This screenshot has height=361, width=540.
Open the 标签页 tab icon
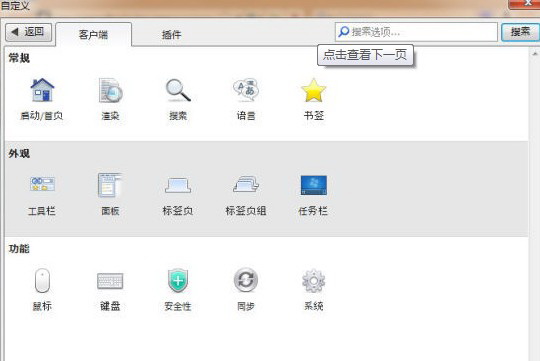pyautogui.click(x=178, y=185)
